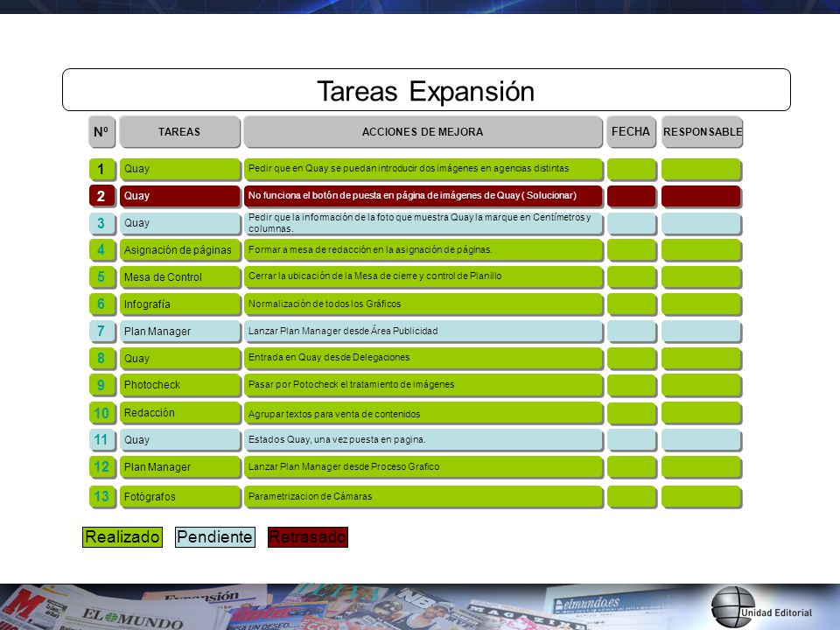
Task: Select the red row number 2 cell
Action: click(x=101, y=196)
